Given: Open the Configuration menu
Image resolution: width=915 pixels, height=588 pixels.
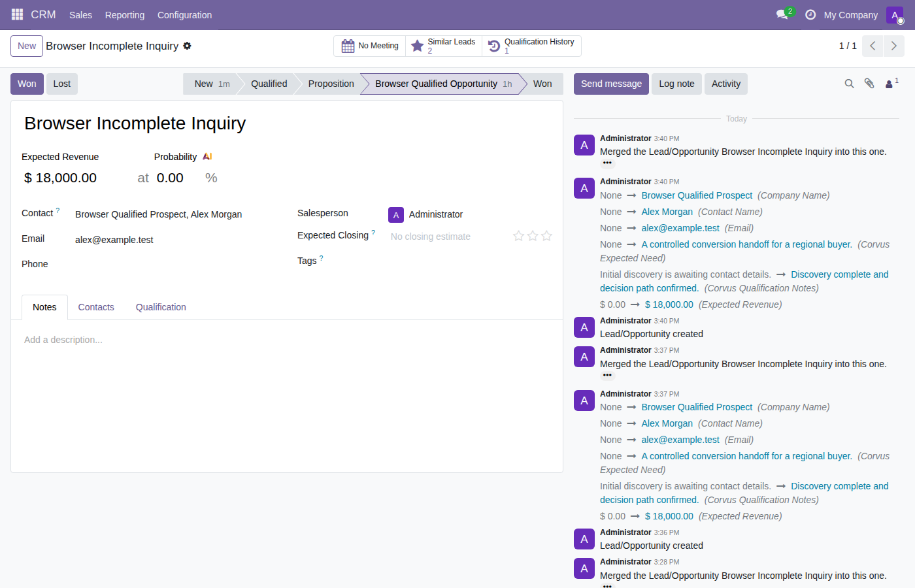Looking at the screenshot, I should (184, 14).
